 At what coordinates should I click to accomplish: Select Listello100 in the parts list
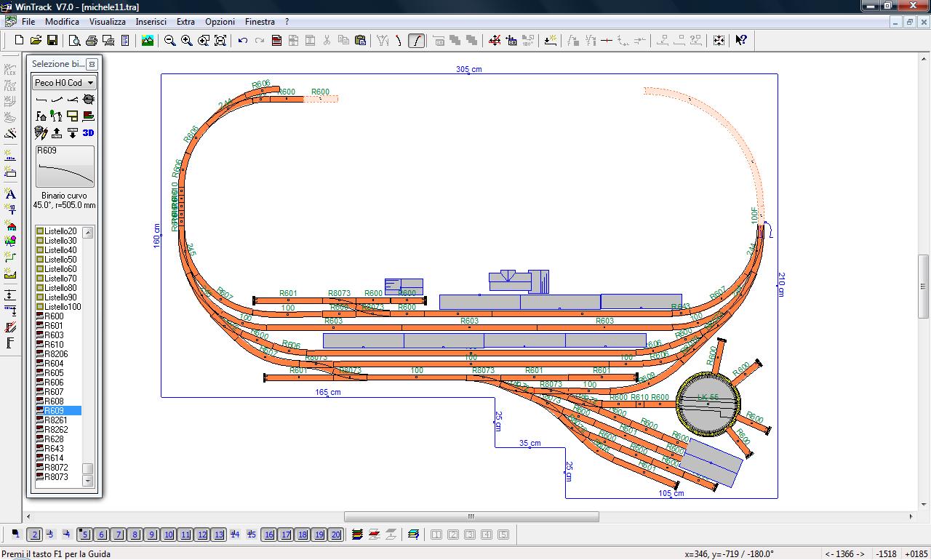pyautogui.click(x=59, y=307)
